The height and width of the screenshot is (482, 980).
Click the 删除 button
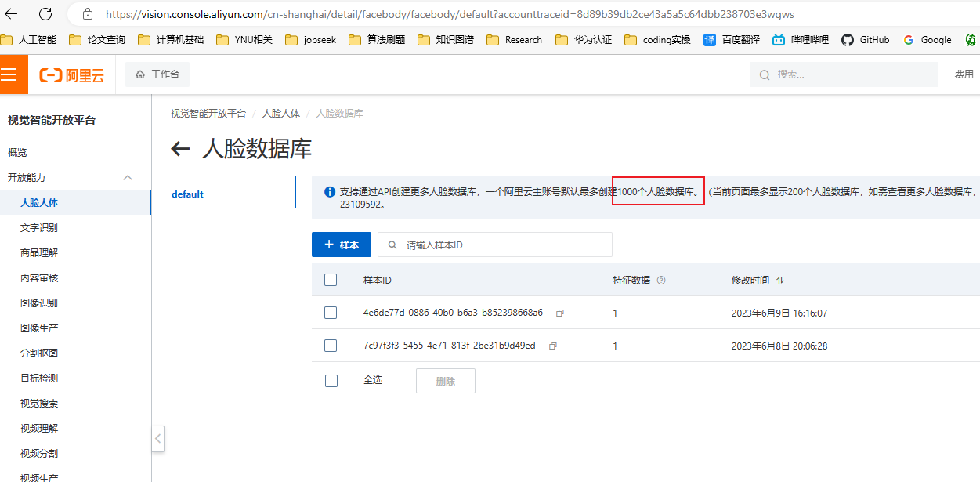445,381
